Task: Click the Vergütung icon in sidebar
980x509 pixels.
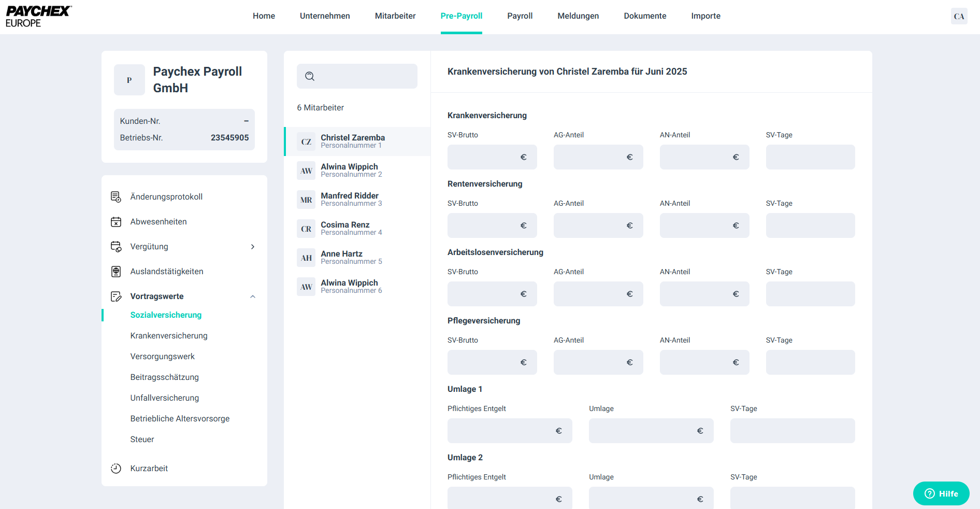Action: click(116, 247)
